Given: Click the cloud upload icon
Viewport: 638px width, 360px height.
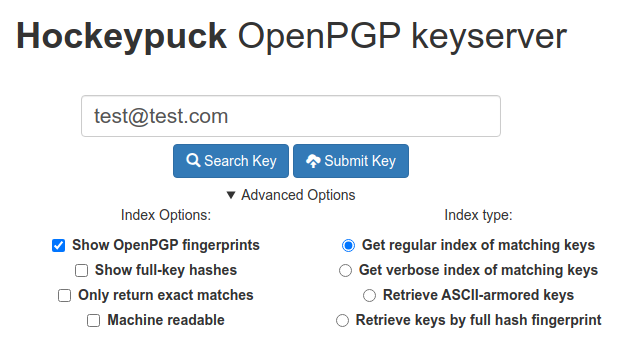Looking at the screenshot, I should click(313, 161).
